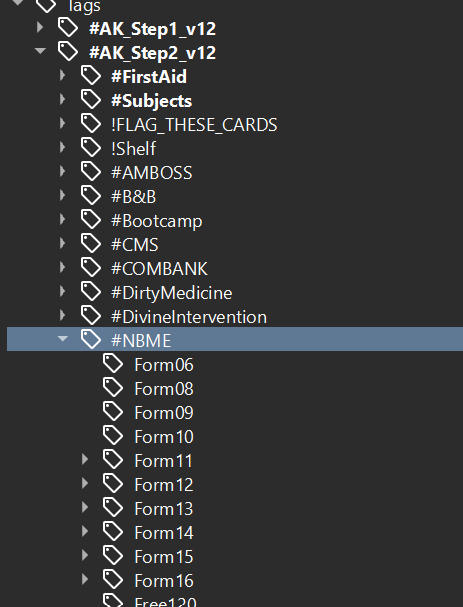Click the tag icon beside #AK_Step1_v12
Viewport: 463px width, 607px height.
[x=68, y=27]
